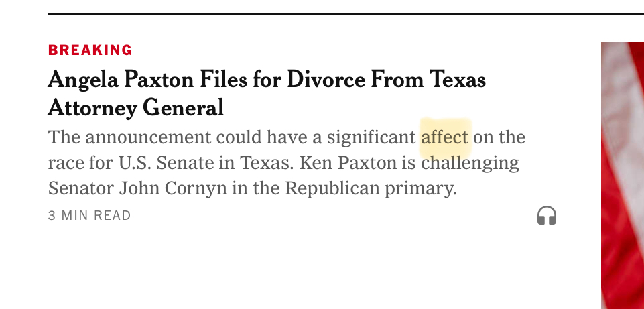Click the phrase "Republican primary"
The height and width of the screenshot is (309, 644).
tap(371, 188)
